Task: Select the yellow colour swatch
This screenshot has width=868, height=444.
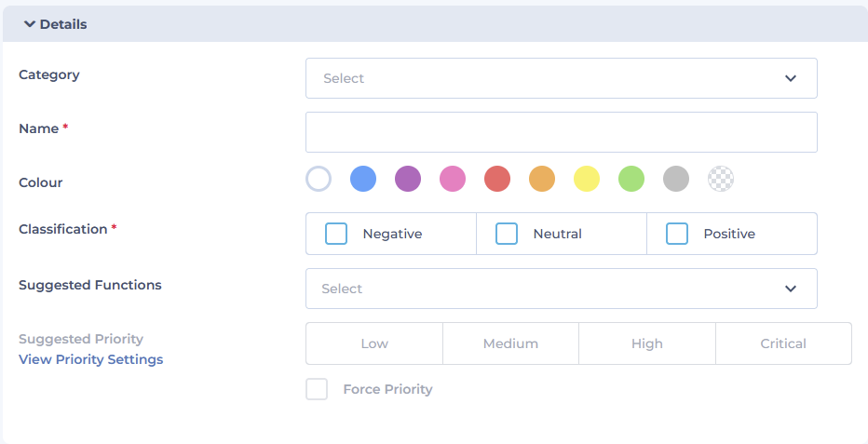Action: click(587, 179)
